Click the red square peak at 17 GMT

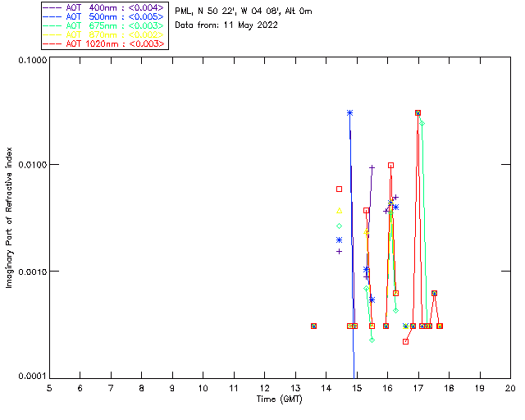pyautogui.click(x=418, y=113)
